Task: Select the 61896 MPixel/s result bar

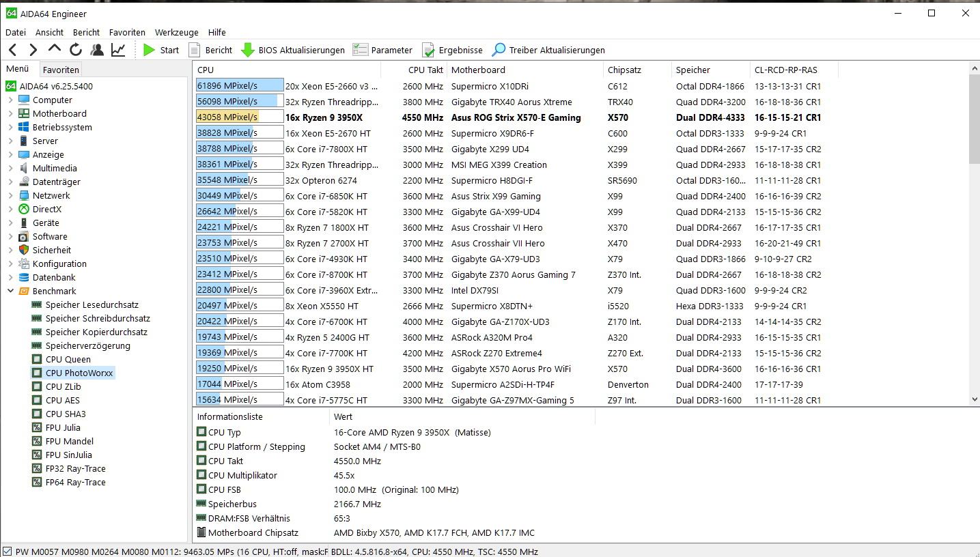Action: pos(240,86)
